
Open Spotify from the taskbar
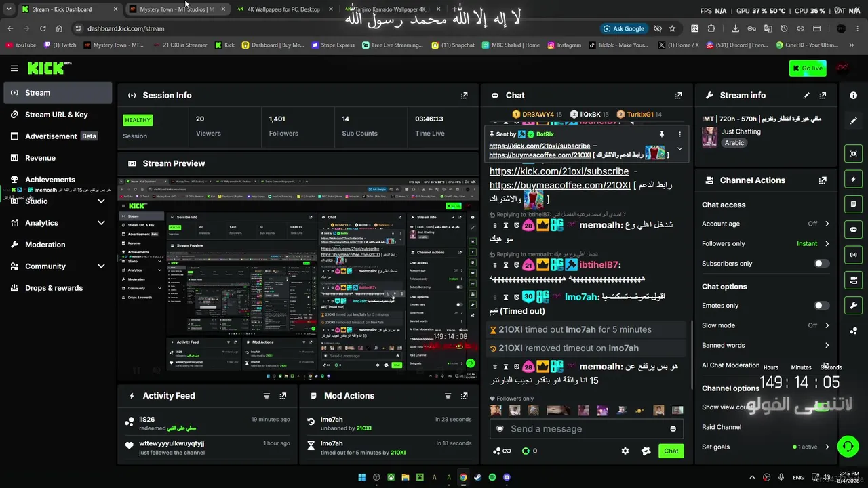[492, 477]
